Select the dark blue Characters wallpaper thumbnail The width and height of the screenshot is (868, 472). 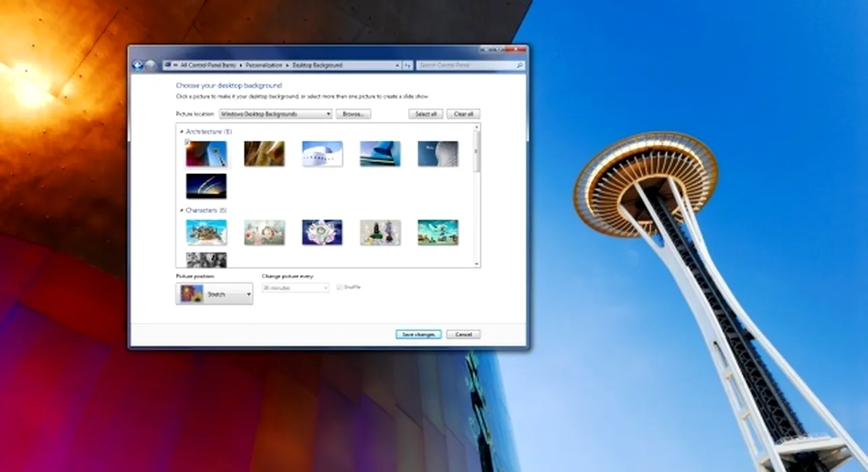pos(322,233)
